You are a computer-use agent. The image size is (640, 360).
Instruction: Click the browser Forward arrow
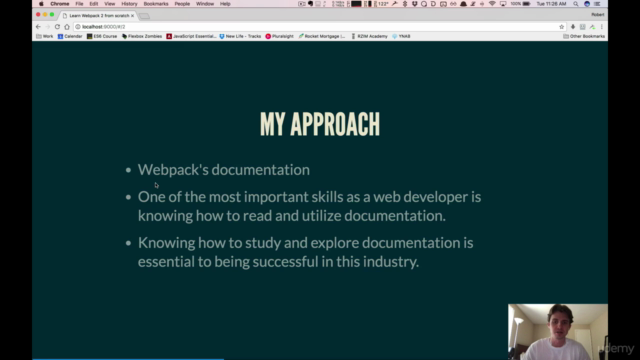(x=48, y=27)
